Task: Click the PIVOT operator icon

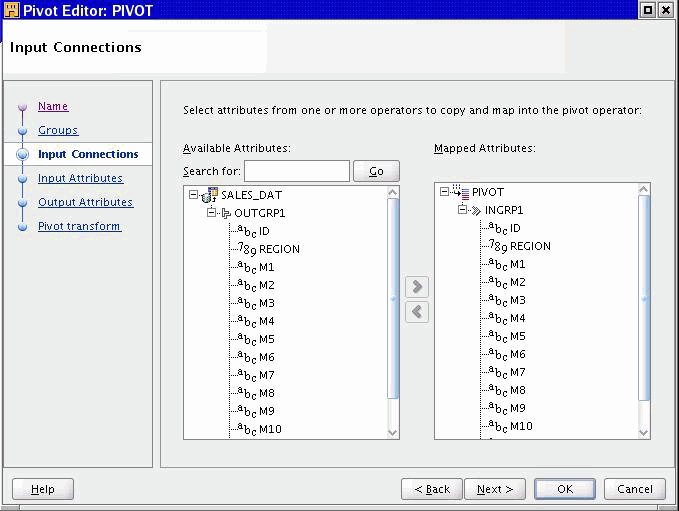Action: coord(461,192)
